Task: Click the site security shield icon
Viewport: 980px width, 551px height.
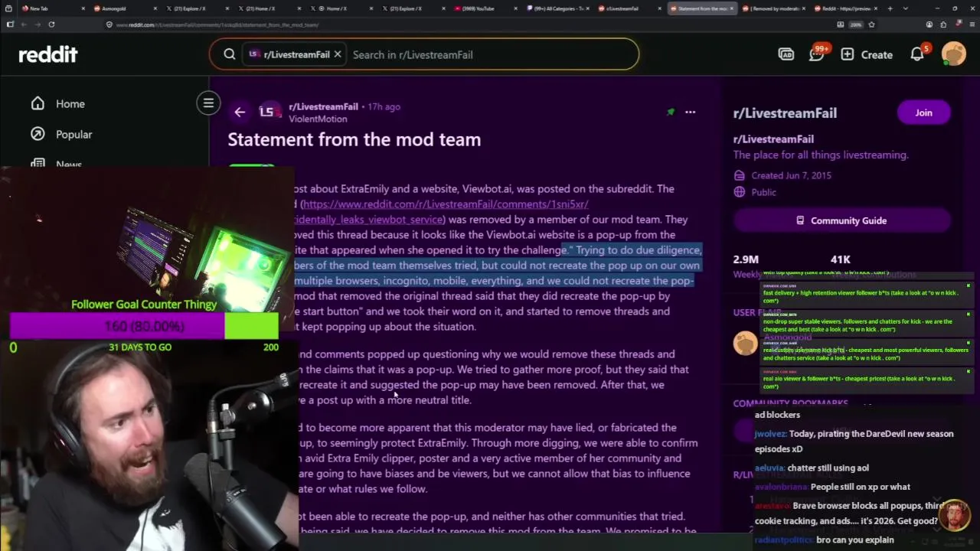Action: tap(109, 24)
